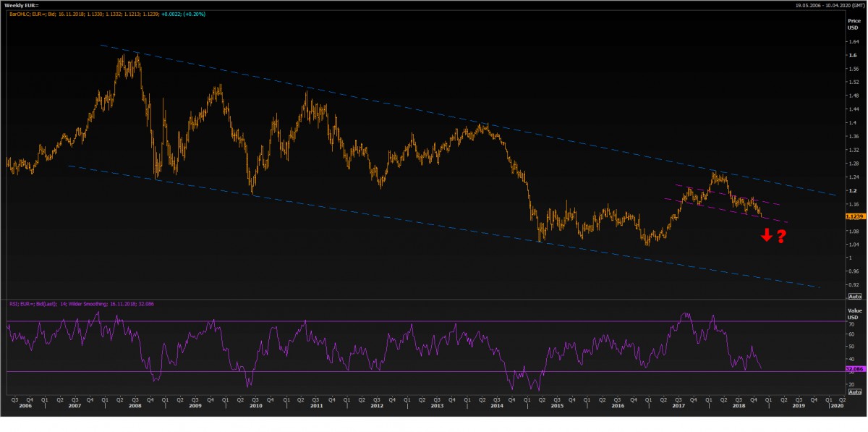Click the 2020 year label on time axis
This screenshot has width=868, height=432.
pos(835,407)
